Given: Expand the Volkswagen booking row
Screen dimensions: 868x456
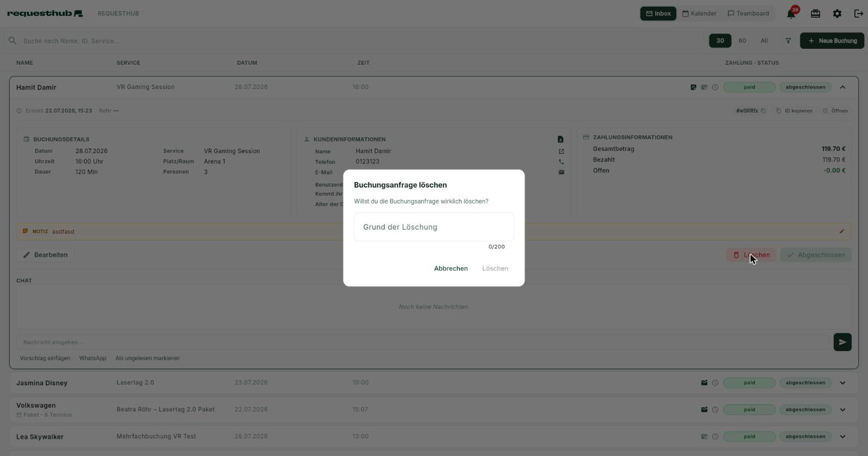Looking at the screenshot, I should 842,409.
